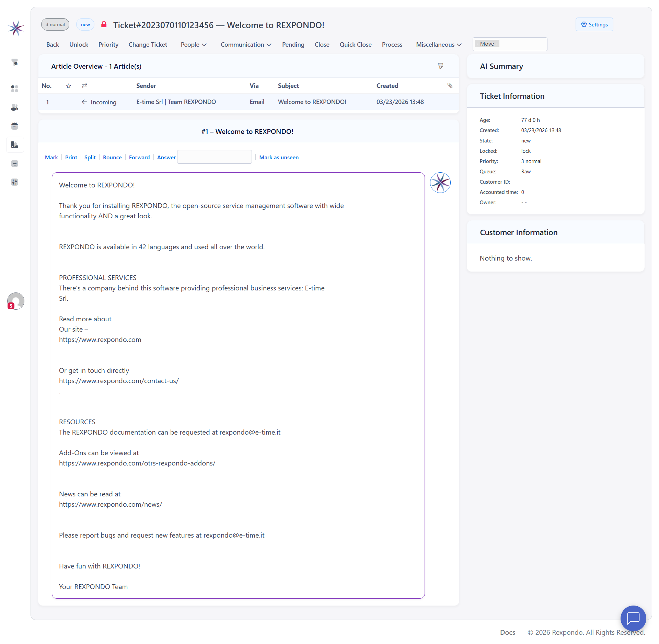
Task: Click the star column header icon
Action: pos(69,86)
